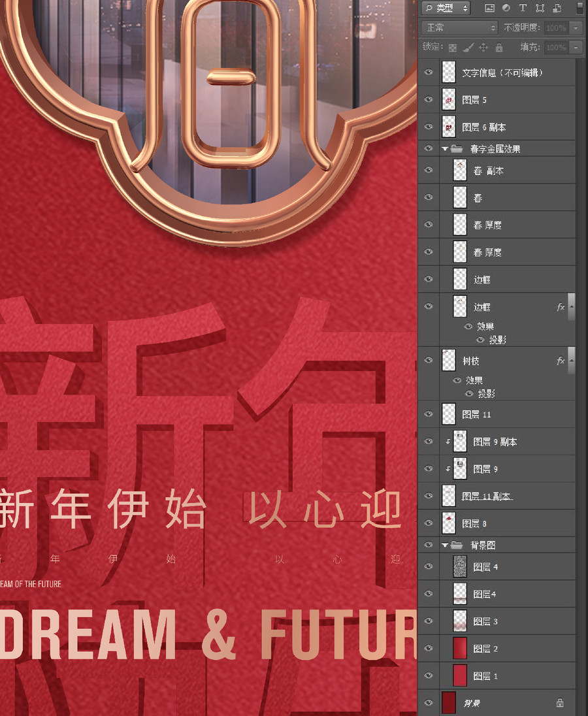Filter layers by shape layer icon
The width and height of the screenshot is (588, 716).
click(540, 8)
